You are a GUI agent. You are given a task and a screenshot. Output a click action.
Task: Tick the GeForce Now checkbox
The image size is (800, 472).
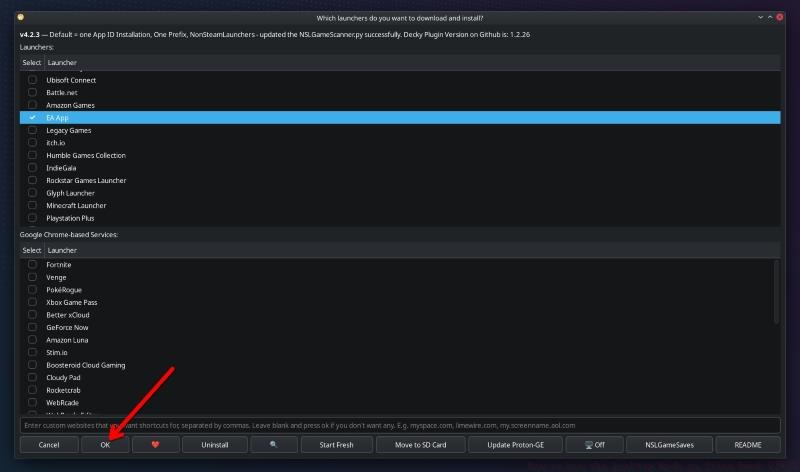[32, 327]
